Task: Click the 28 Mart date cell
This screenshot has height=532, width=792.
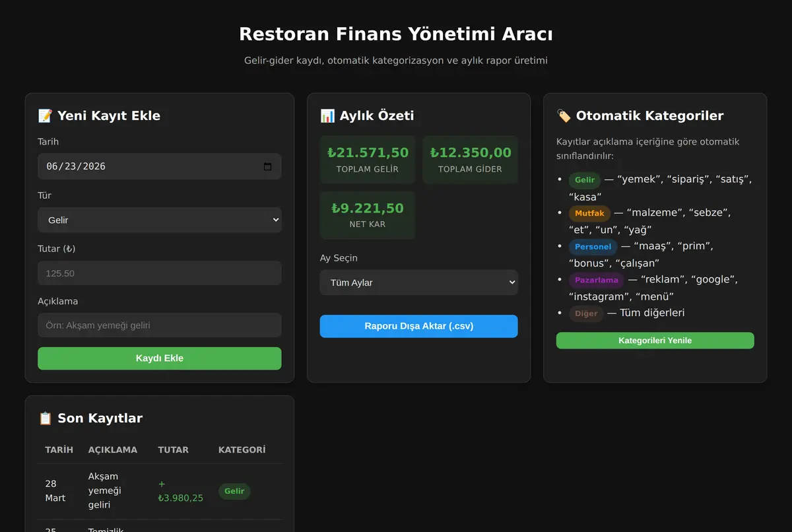Action: (x=59, y=491)
